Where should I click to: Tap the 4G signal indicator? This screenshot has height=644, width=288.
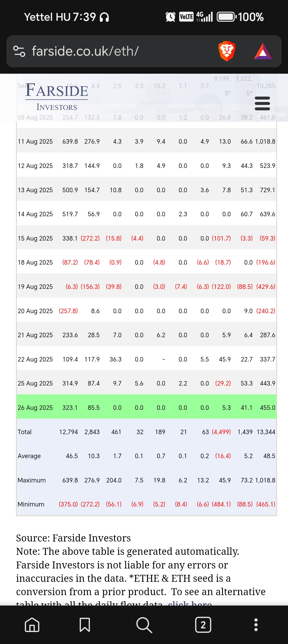(204, 17)
